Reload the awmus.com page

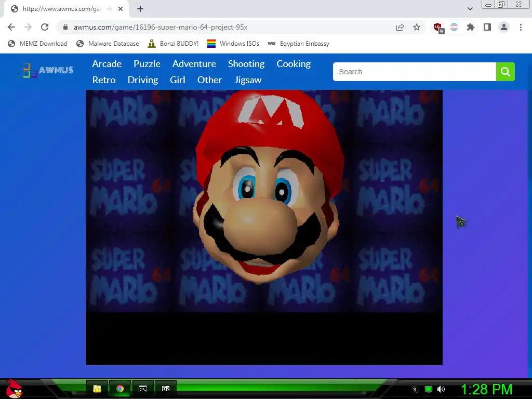(45, 27)
